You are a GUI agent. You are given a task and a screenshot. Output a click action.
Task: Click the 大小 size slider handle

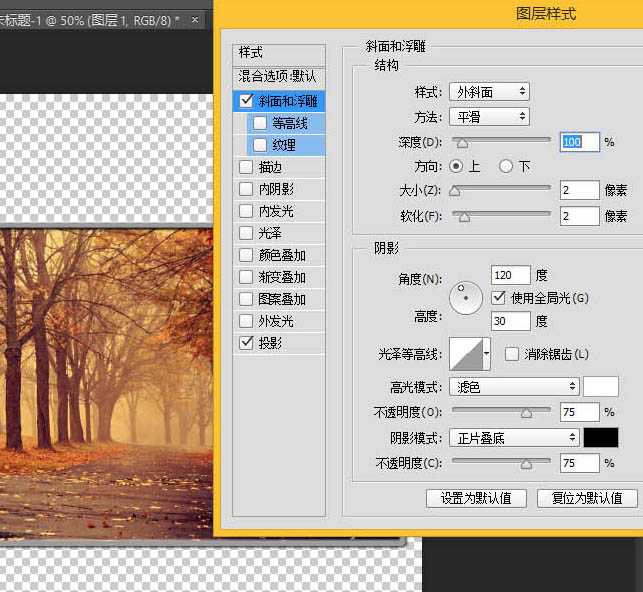pyautogui.click(x=454, y=191)
